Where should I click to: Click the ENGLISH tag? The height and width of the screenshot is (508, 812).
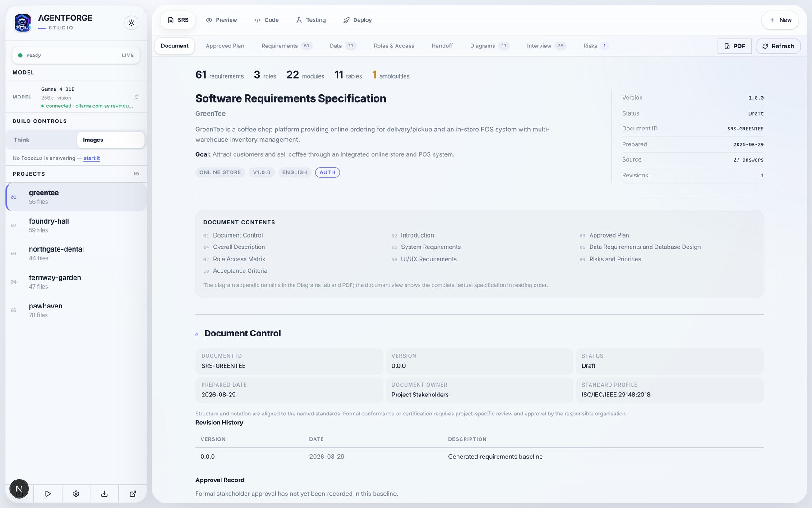(x=295, y=172)
